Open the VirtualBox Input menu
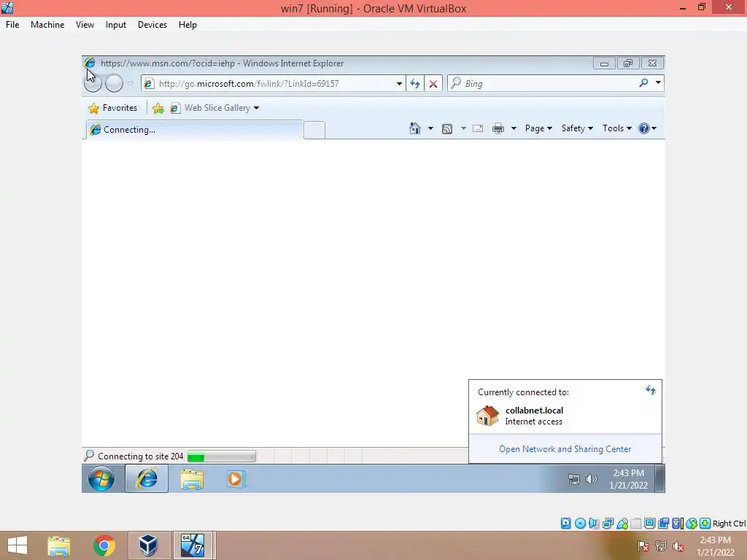Image resolution: width=747 pixels, height=560 pixels. tap(116, 25)
